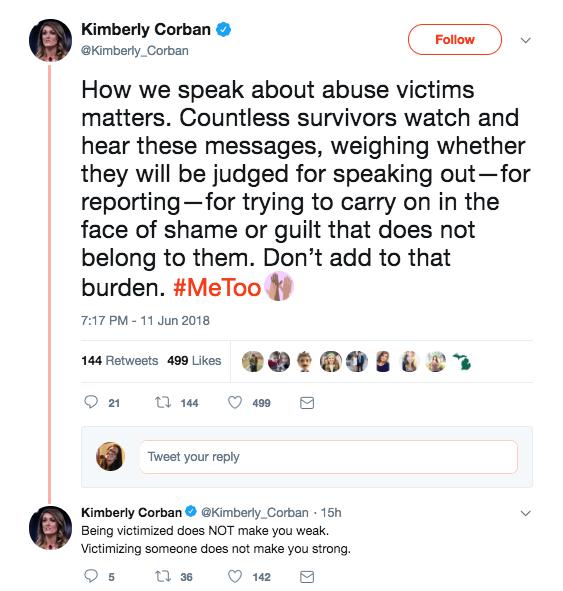
Task: Expand the chevron menu on the follow-up tweet
Action: click(x=525, y=513)
